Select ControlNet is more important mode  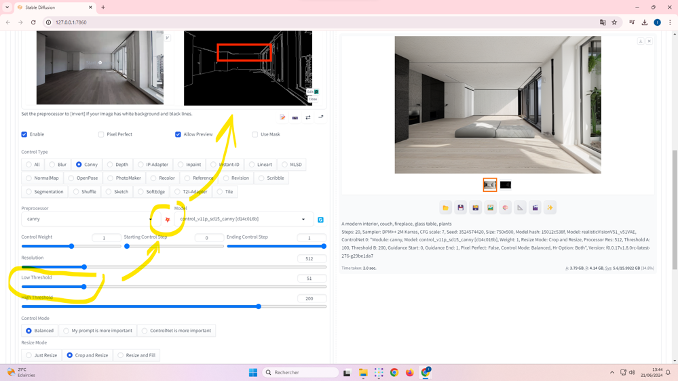point(176,330)
